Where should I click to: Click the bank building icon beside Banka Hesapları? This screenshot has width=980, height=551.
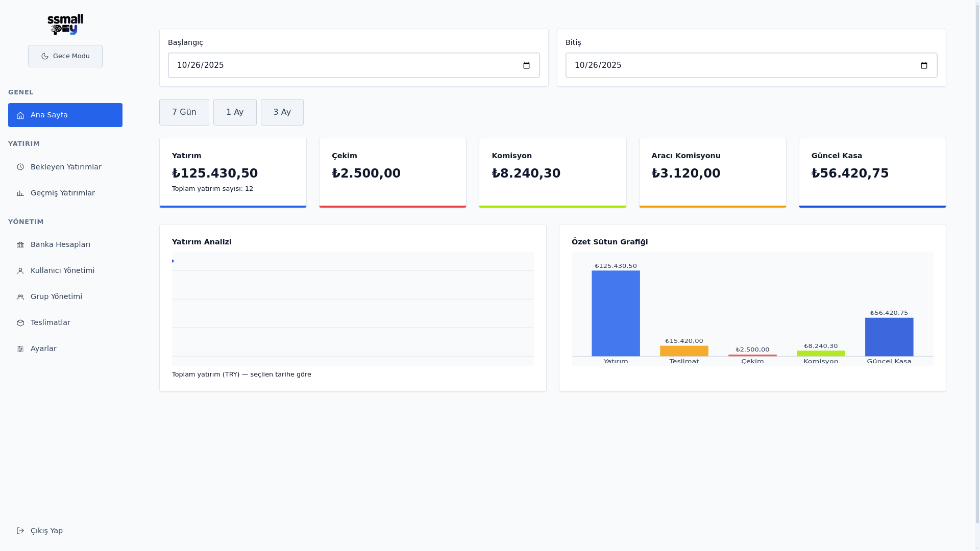tap(20, 245)
